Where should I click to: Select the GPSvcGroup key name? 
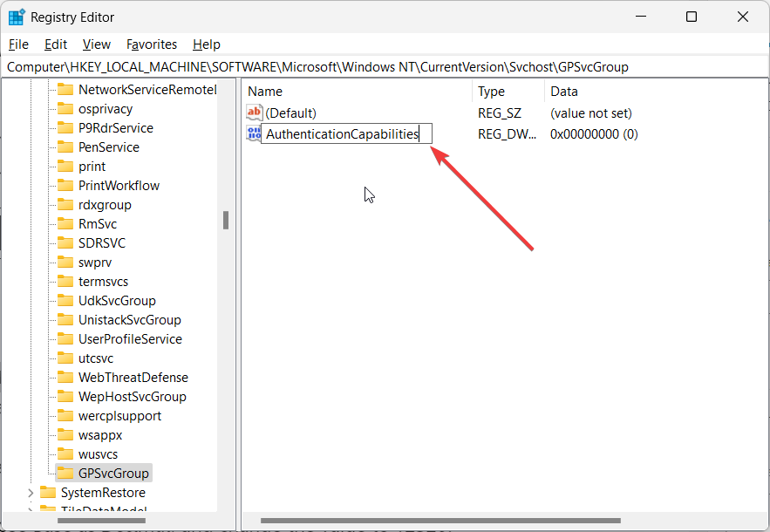click(x=113, y=473)
